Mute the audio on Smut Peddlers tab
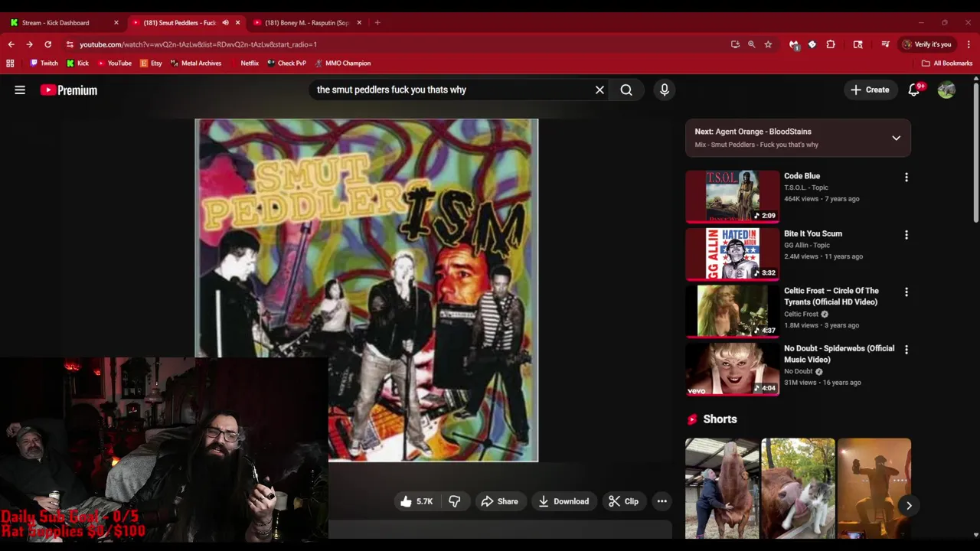The image size is (980, 551). coord(225,23)
